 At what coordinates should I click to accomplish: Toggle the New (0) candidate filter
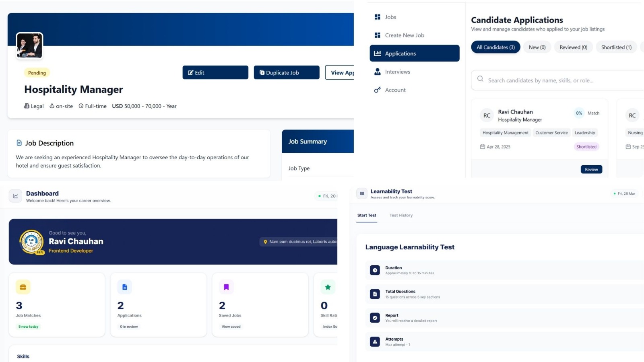[x=537, y=47]
